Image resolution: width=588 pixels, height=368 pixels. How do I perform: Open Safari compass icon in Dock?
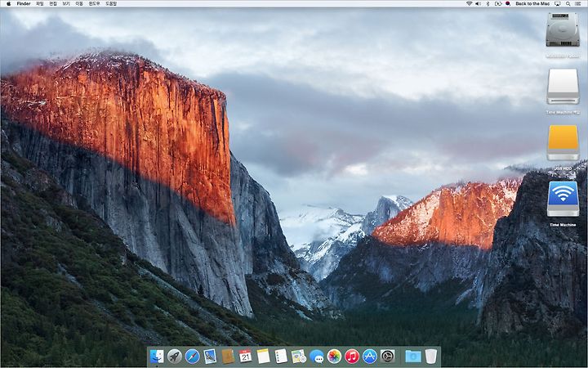coord(193,357)
